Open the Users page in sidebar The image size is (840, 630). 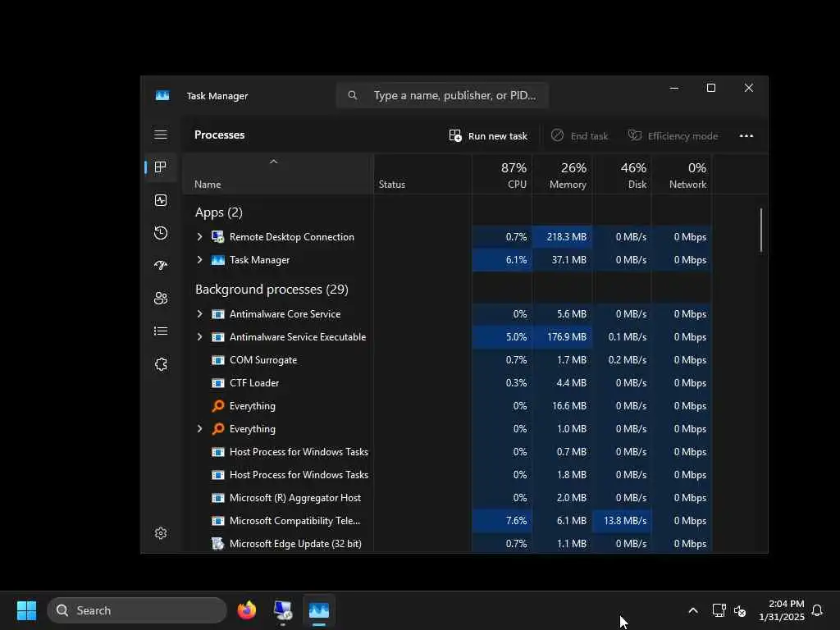point(161,299)
